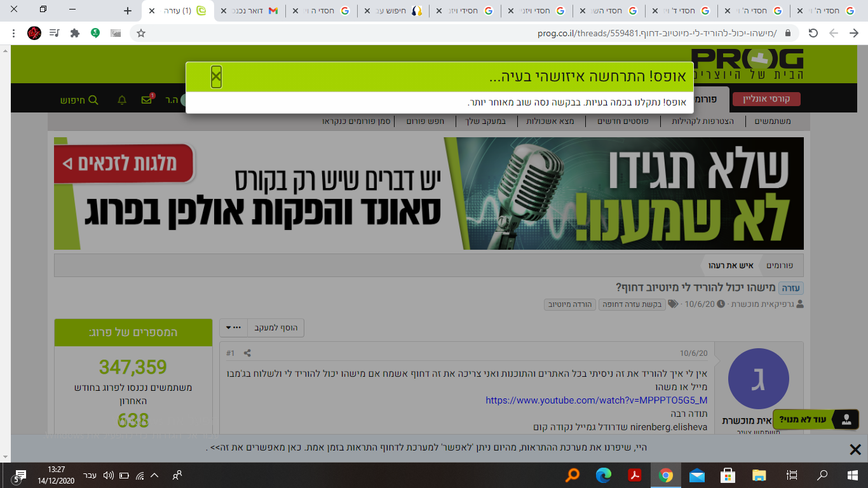The image size is (868, 488).
Task: Click the הורדה מיוטיוב tag
Action: coord(569,304)
